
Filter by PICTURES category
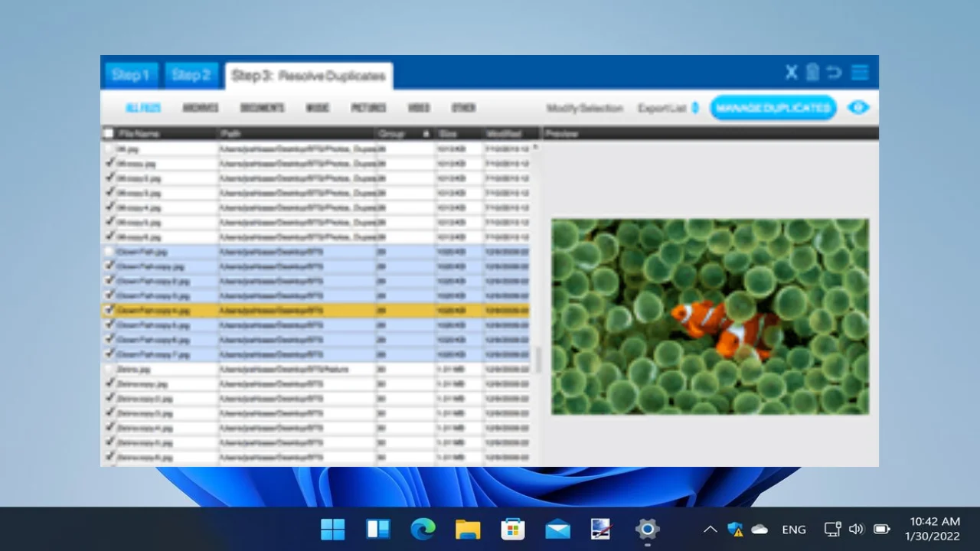368,108
